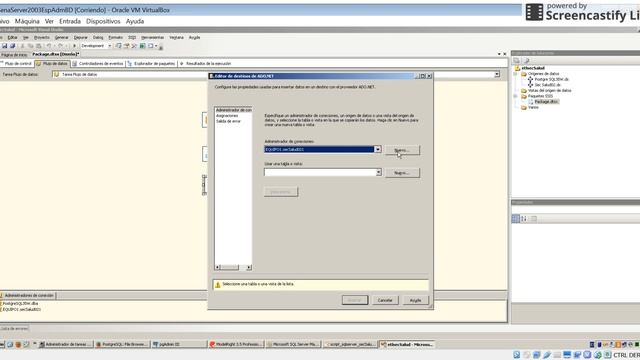640x360 pixels.
Task: Open Depurar menu
Action: [80, 38]
